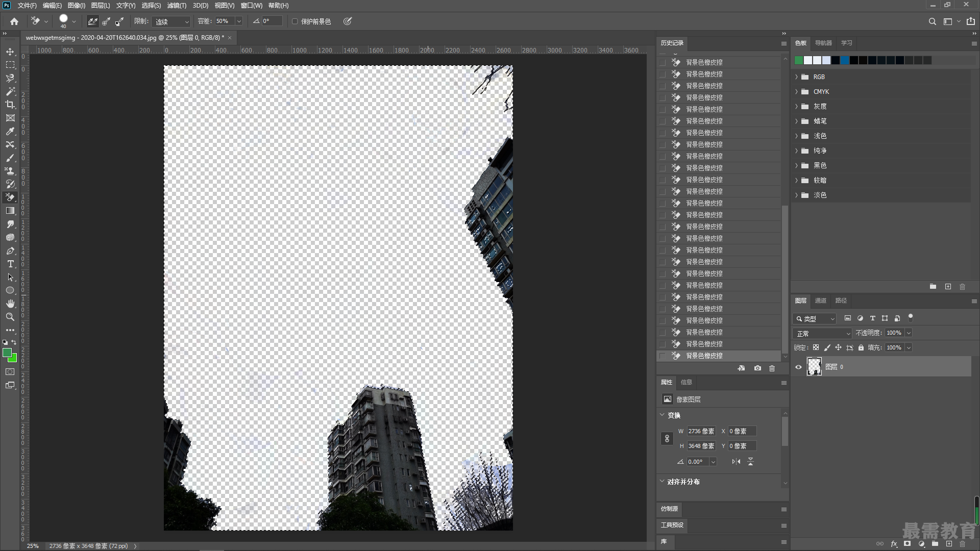Screen dimensions: 980x551
Task: Select the Healing Brush tool
Action: [x=10, y=144]
